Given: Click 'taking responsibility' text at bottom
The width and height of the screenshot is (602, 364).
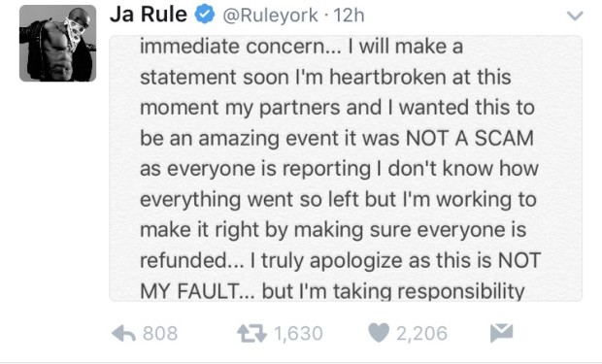Looking at the screenshot, I should click(x=428, y=291).
